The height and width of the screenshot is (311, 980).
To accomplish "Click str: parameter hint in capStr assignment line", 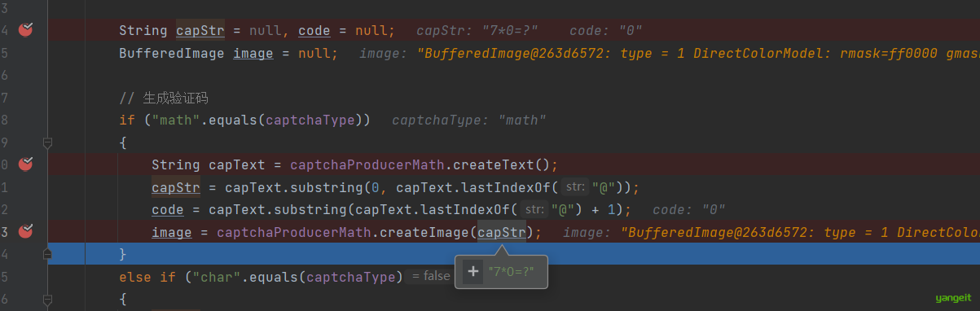I will (575, 187).
